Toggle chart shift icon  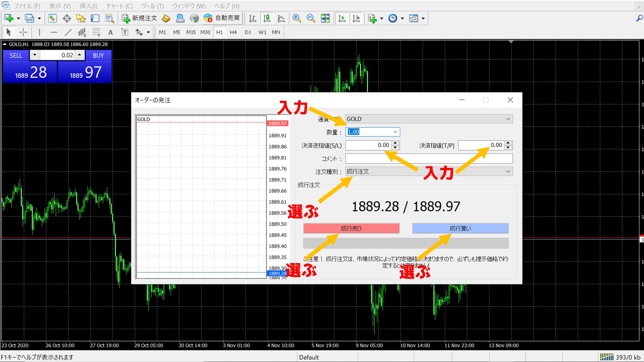[x=356, y=18]
